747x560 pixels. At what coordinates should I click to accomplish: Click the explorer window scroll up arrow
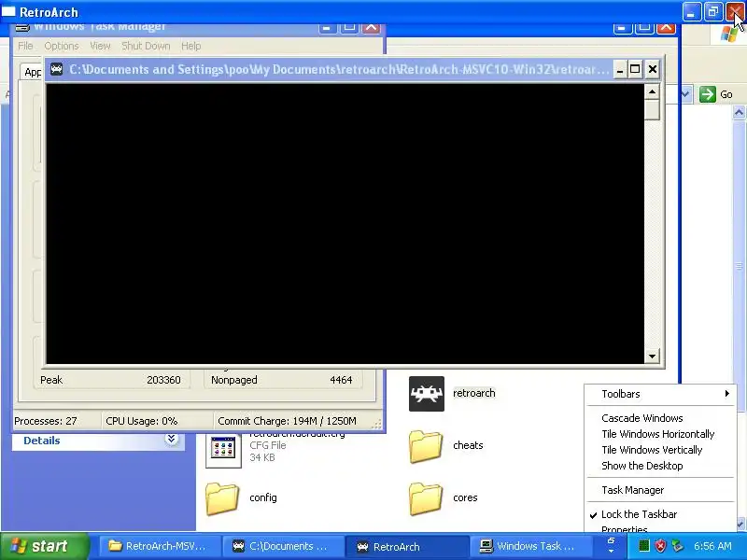739,113
